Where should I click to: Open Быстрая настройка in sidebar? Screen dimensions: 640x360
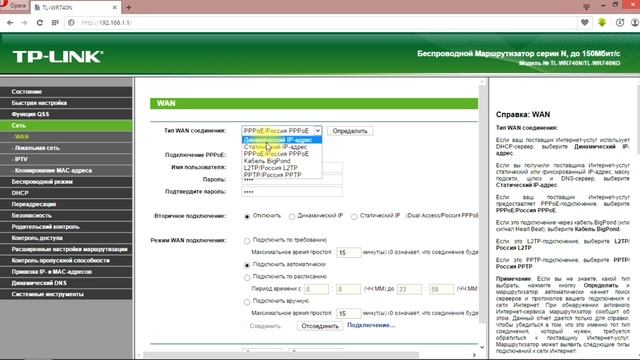coord(66,103)
